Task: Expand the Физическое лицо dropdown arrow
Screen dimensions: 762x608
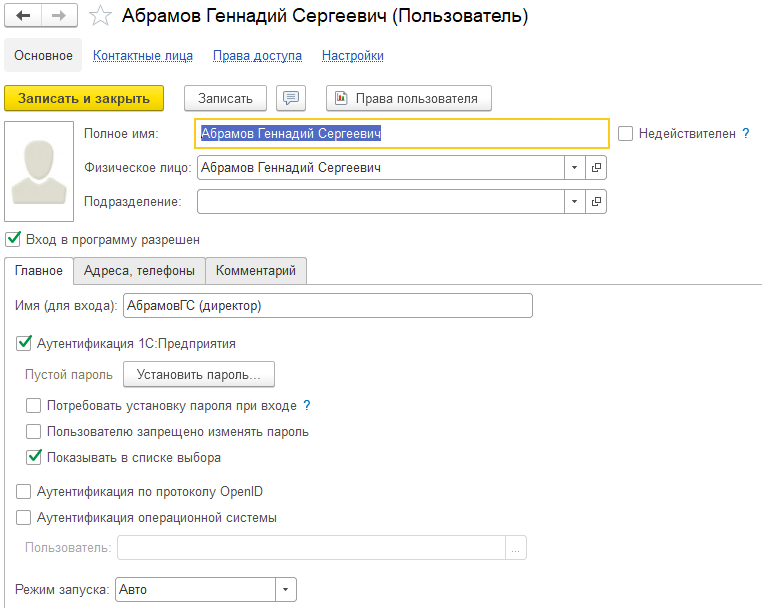Action: coord(574,168)
